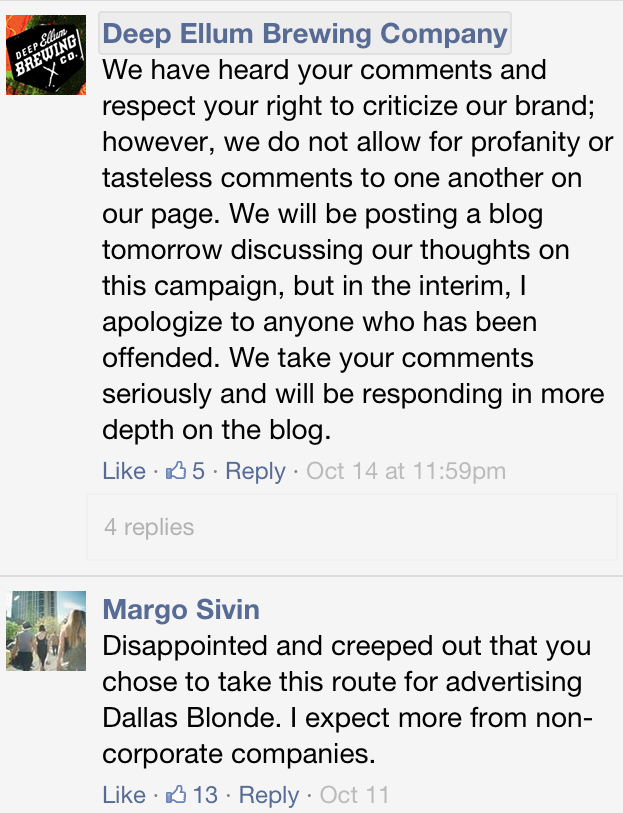Click the thumbs-up icon beside count 5

tap(176, 470)
